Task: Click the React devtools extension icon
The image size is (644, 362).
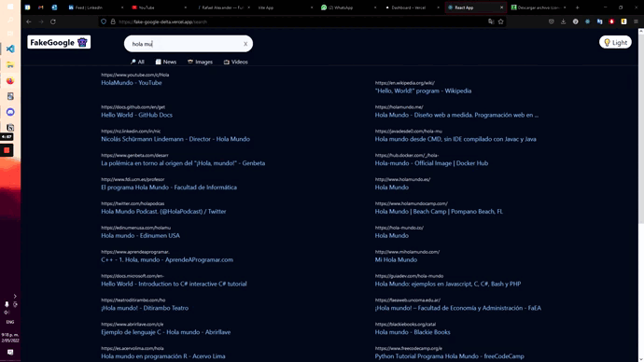Action: point(587,21)
